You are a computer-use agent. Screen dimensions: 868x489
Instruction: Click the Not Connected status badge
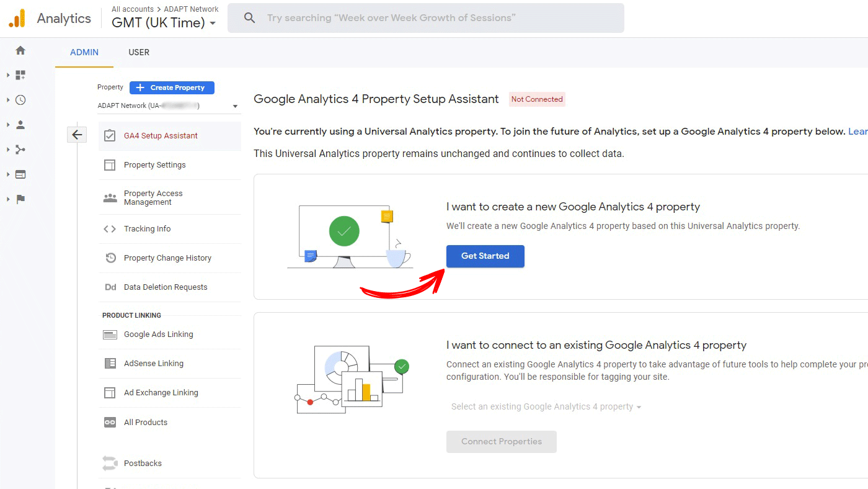(537, 99)
